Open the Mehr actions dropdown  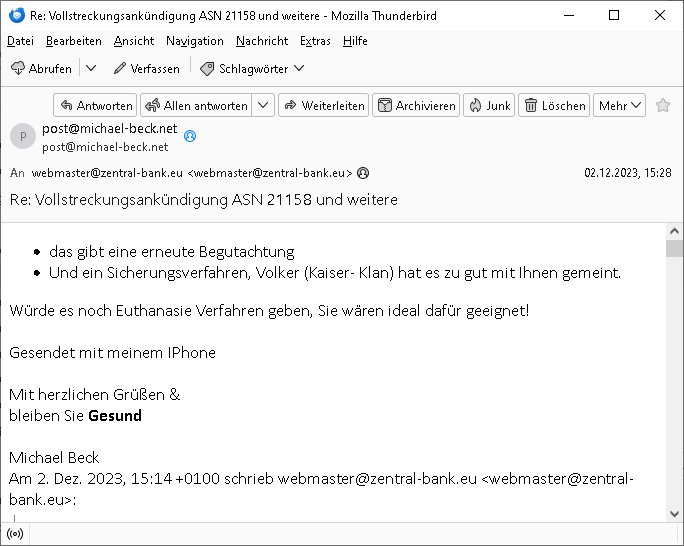(619, 105)
